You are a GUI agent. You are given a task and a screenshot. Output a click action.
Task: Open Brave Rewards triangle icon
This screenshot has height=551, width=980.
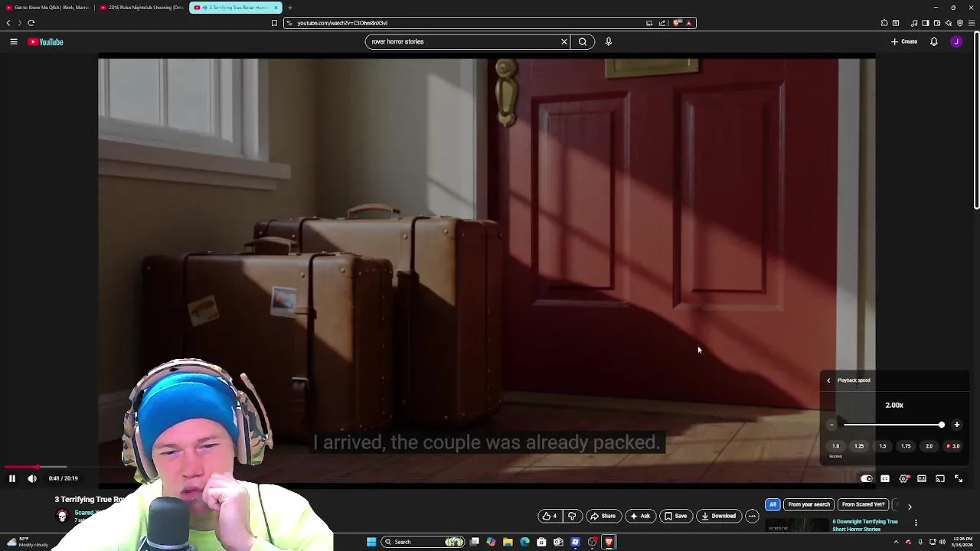click(x=688, y=23)
